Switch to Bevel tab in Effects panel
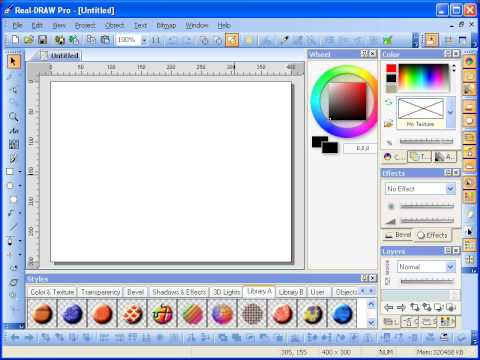480x360 pixels. (x=398, y=235)
